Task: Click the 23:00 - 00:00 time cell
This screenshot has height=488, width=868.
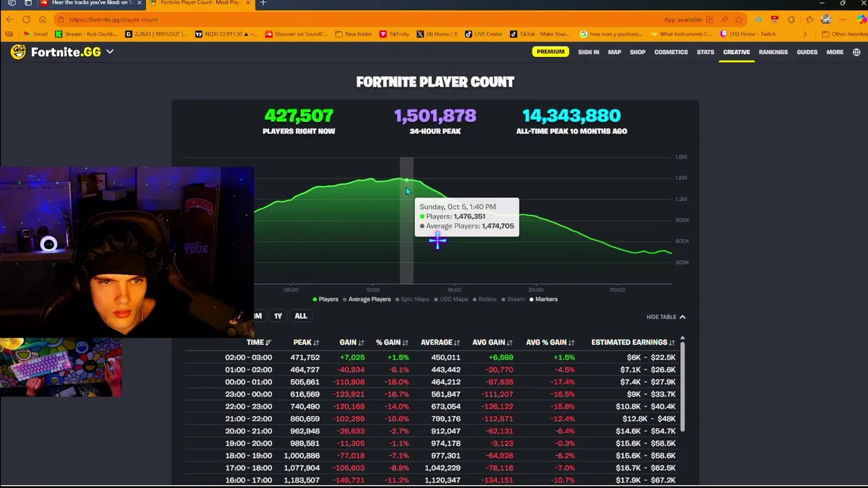Action: point(249,394)
